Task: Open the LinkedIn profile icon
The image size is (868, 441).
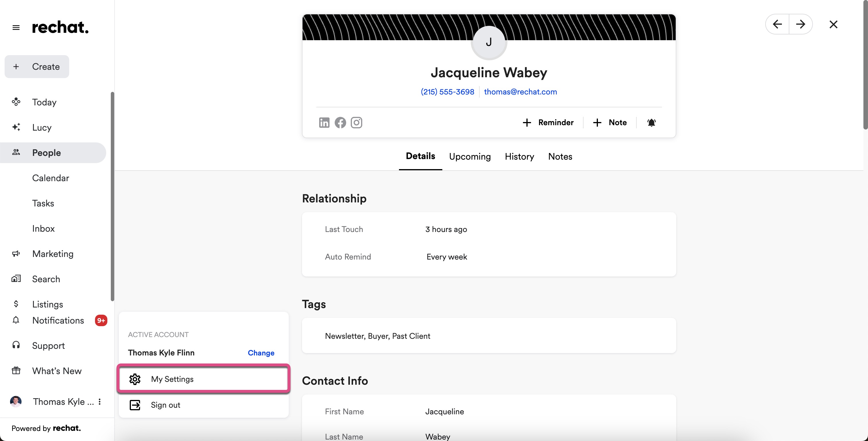Action: point(324,123)
